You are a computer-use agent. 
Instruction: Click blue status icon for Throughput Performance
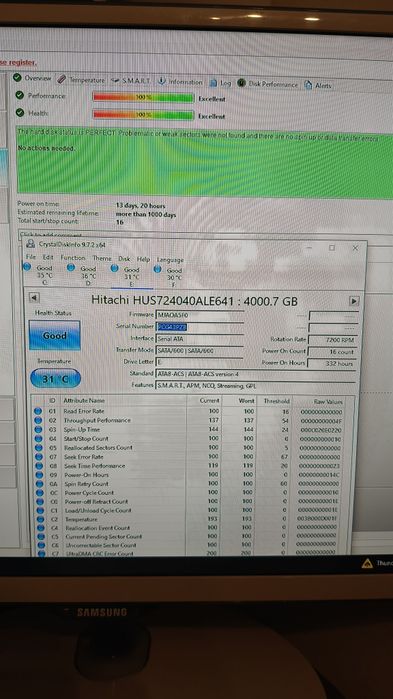(x=38, y=420)
